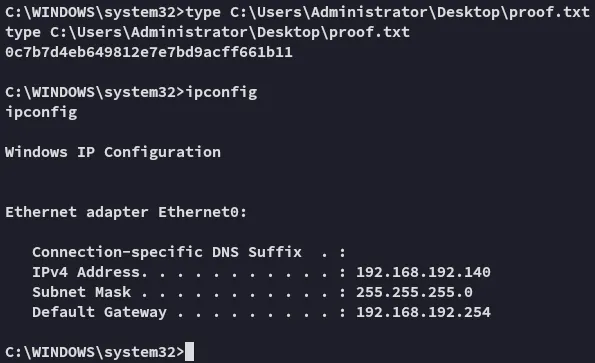Click the echoed 'ipconfig' line
Screen dimensions: 595x363
[x=41, y=113]
